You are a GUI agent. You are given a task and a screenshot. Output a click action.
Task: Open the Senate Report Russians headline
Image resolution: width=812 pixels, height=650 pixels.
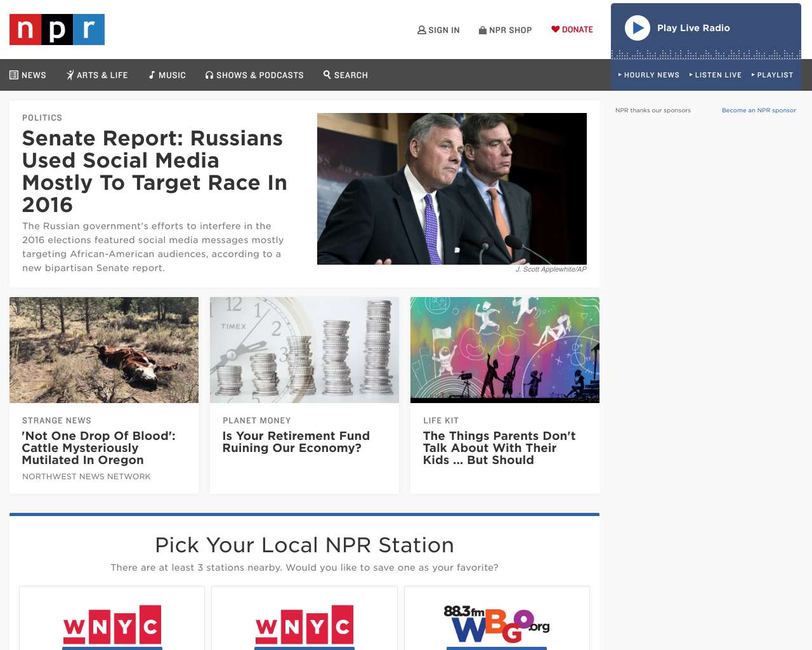tap(155, 171)
